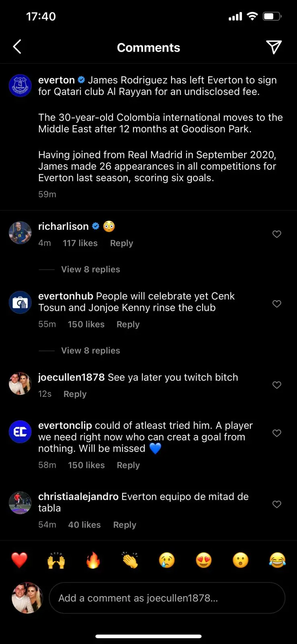297x644 pixels.
Task: Expand the 8 replies under evertonhub's comment
Action: pyautogui.click(x=90, y=351)
